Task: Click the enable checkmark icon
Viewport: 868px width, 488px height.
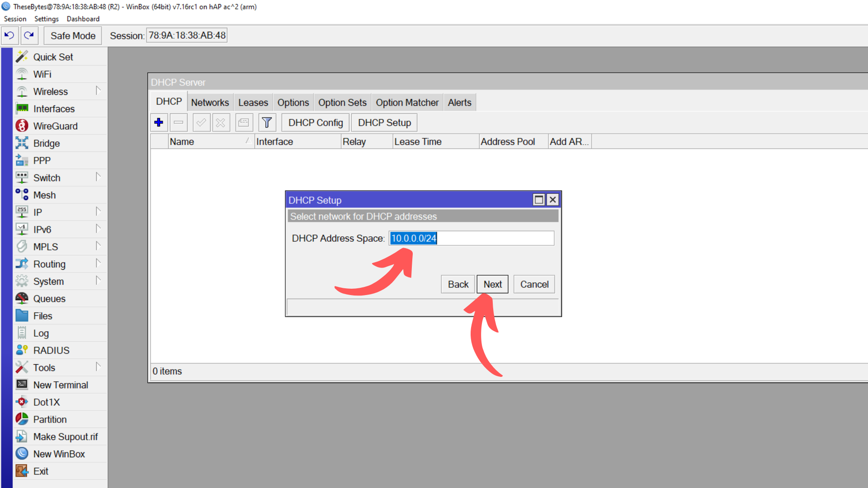Action: 201,122
